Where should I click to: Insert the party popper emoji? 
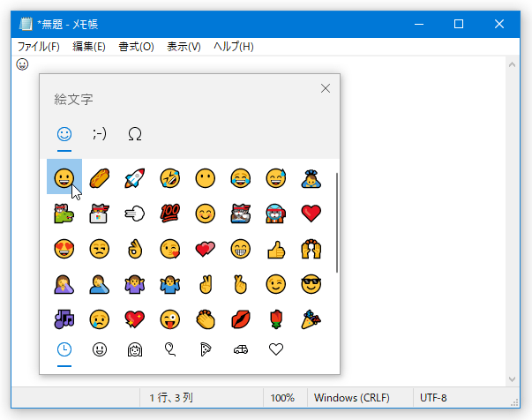click(311, 319)
